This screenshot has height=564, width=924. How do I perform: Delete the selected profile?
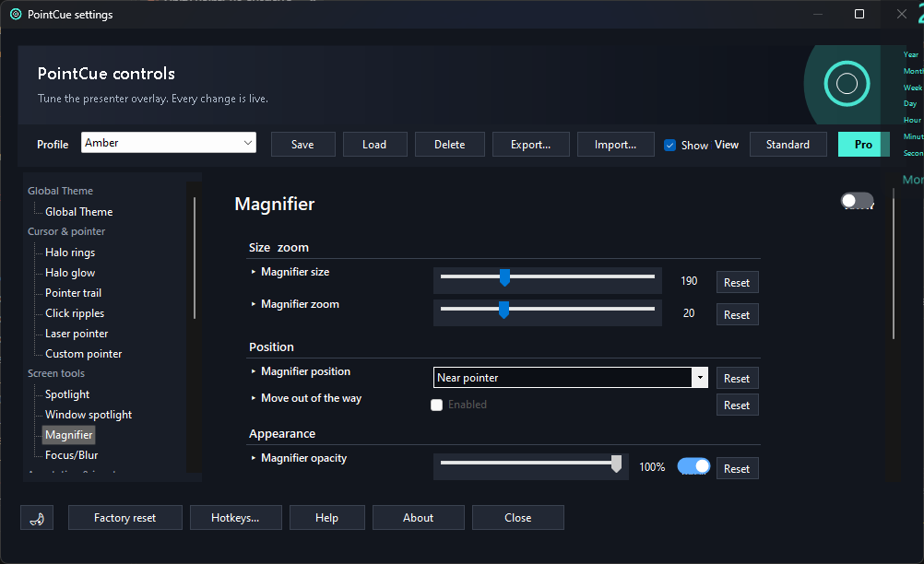450,145
